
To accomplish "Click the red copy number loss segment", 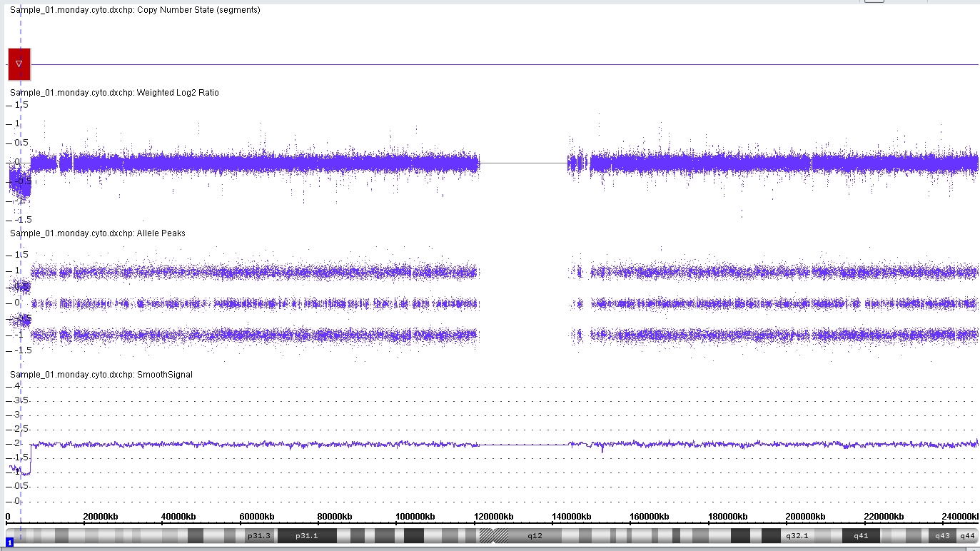I will tap(19, 64).
